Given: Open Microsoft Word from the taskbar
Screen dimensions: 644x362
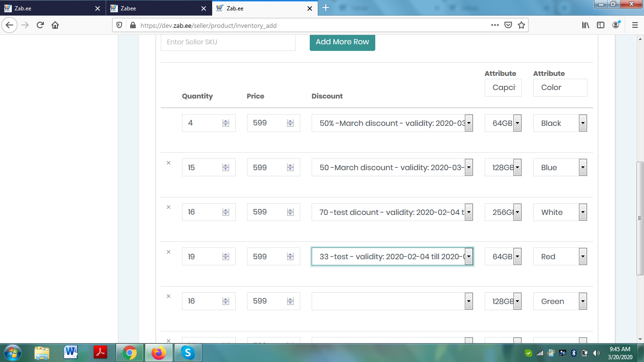Looking at the screenshot, I should coord(71,353).
